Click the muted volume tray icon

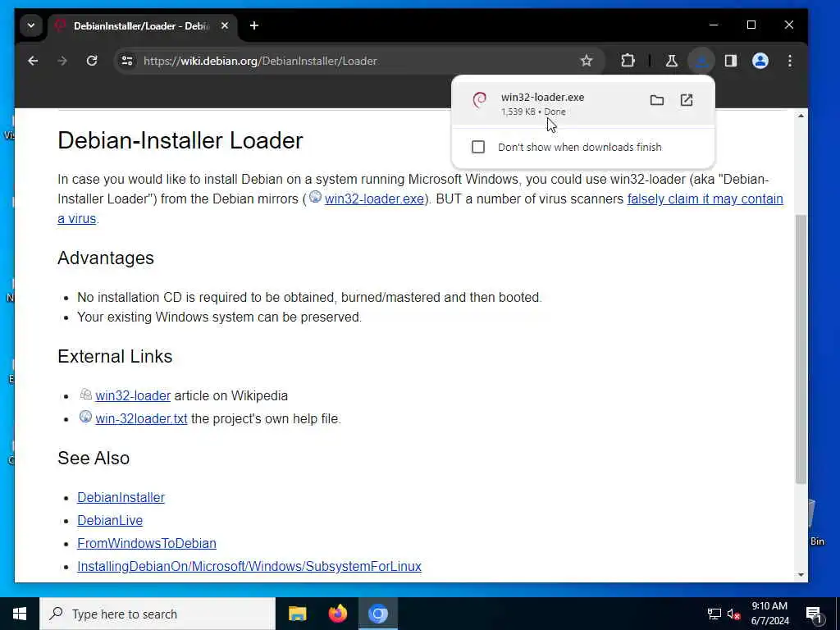tap(733, 614)
